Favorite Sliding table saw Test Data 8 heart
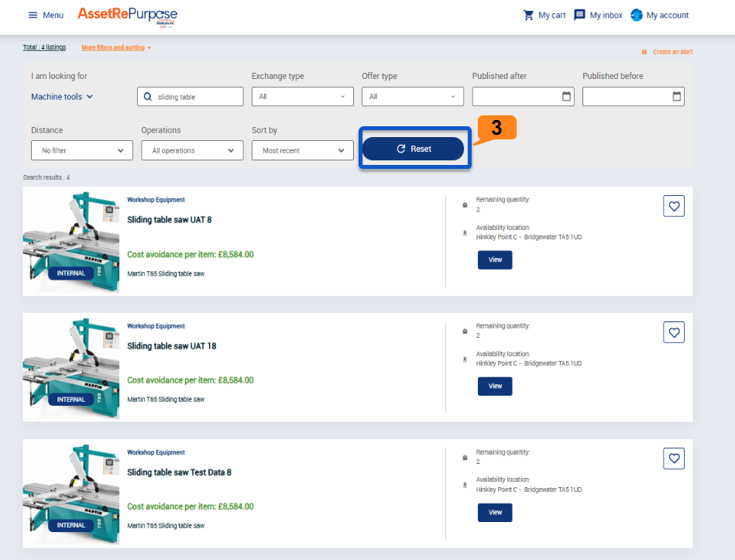Viewport: 735px width, 560px height. (674, 459)
